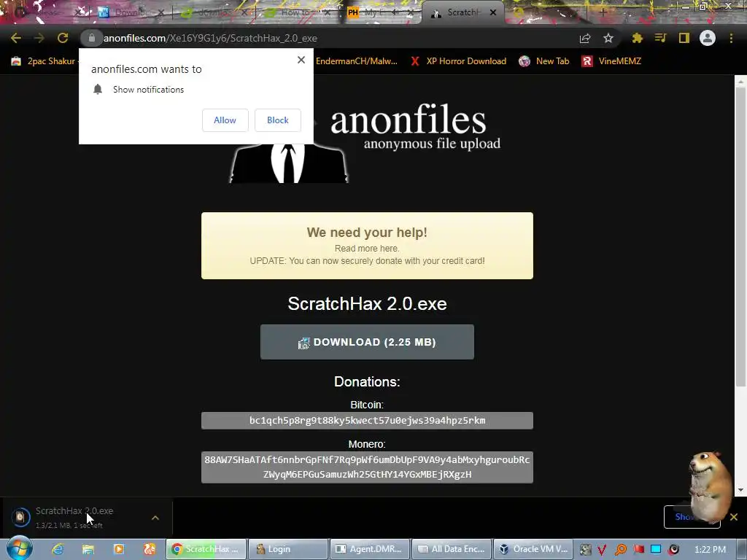Click the address bar URL
The height and width of the screenshot is (560, 747).
click(x=210, y=38)
